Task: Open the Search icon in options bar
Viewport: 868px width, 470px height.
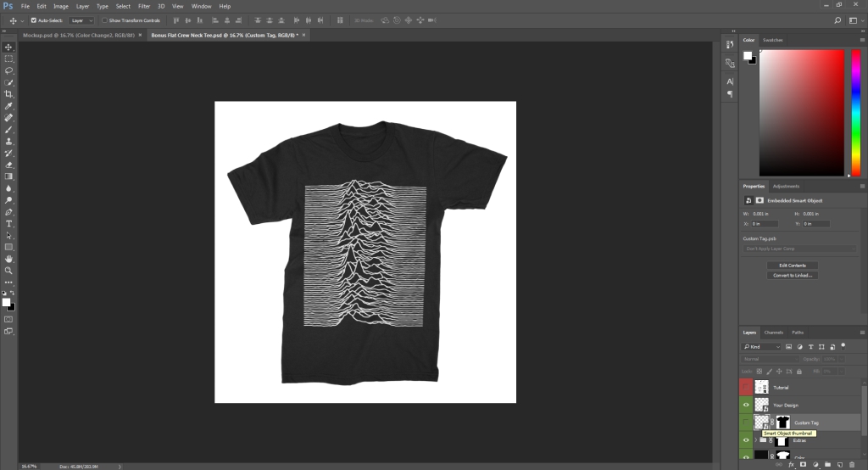Action: pos(837,20)
